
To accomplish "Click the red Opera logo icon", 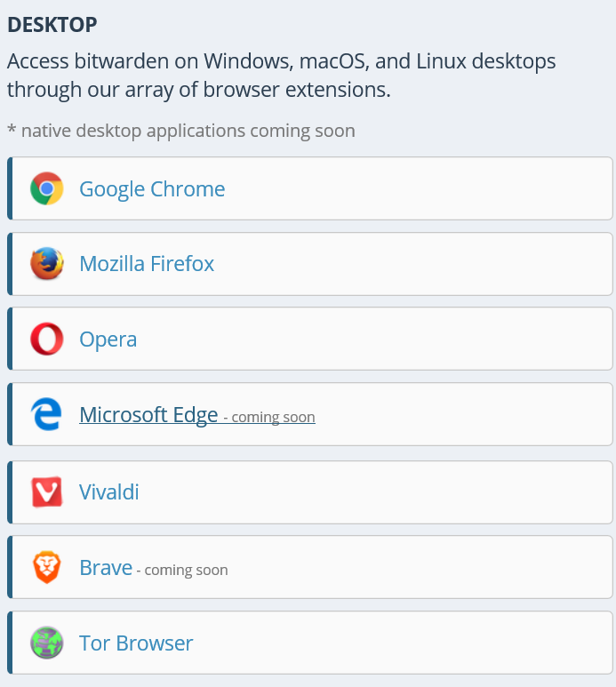I will 47,339.
